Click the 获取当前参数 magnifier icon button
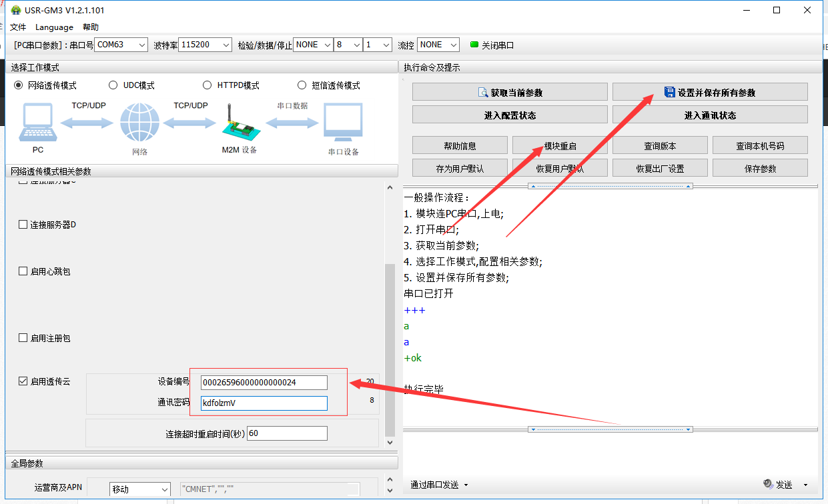828x504 pixels. 484,93
